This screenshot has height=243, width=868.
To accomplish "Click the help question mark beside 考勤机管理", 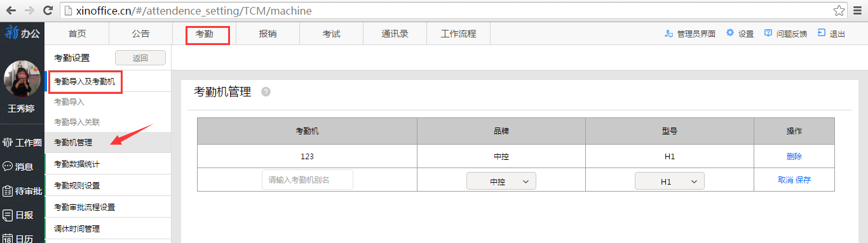I will tap(266, 92).
